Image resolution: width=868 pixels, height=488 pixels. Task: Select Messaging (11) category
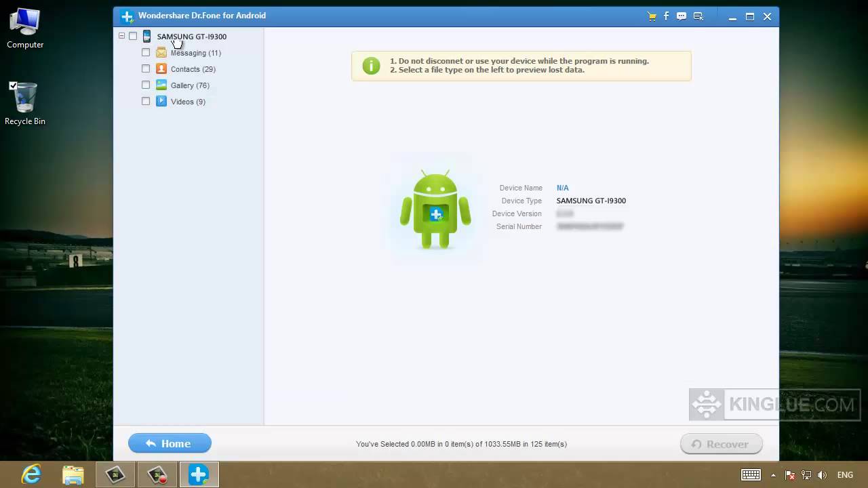tap(196, 53)
